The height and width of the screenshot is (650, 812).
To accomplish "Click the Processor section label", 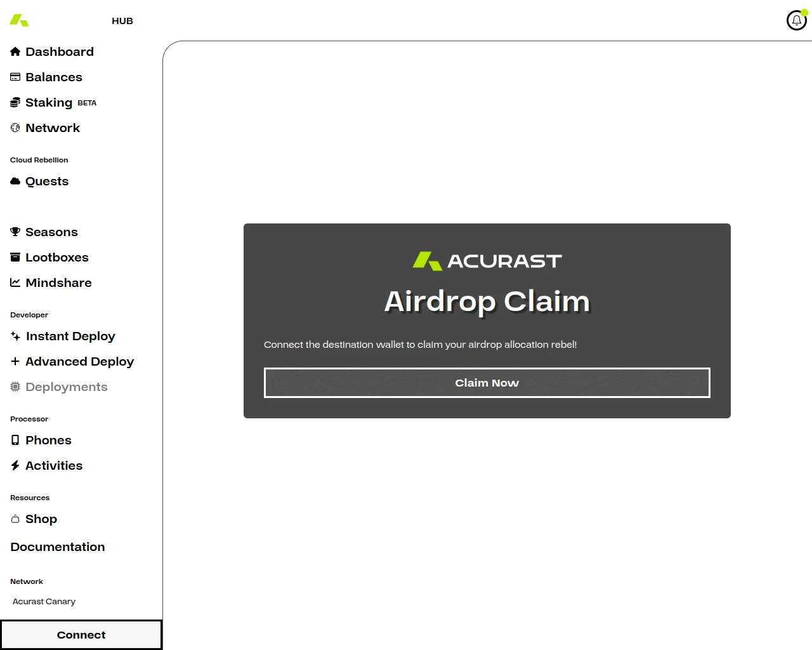I will click(29, 419).
